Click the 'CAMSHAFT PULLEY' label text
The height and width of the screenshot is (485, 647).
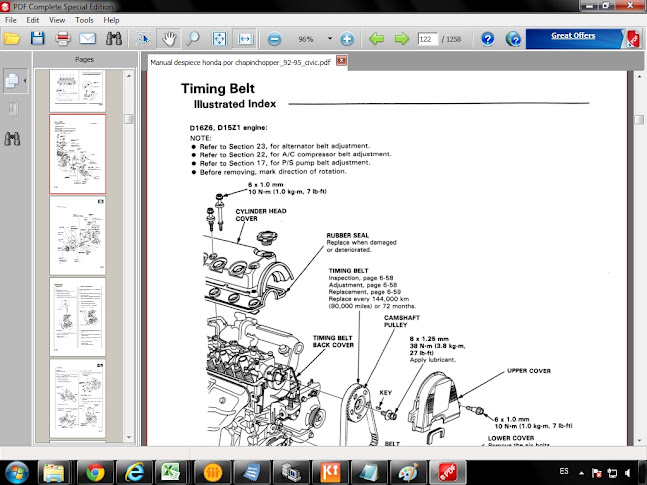pos(401,321)
